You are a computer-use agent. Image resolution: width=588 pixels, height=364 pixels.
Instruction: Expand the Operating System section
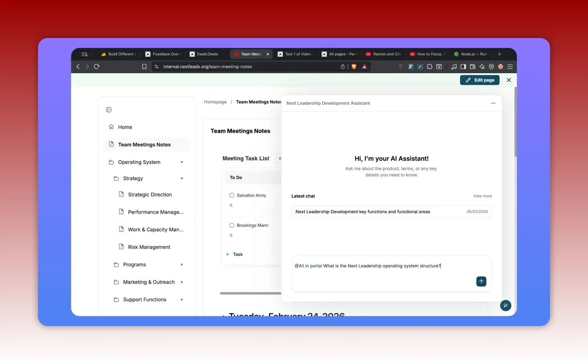(182, 162)
